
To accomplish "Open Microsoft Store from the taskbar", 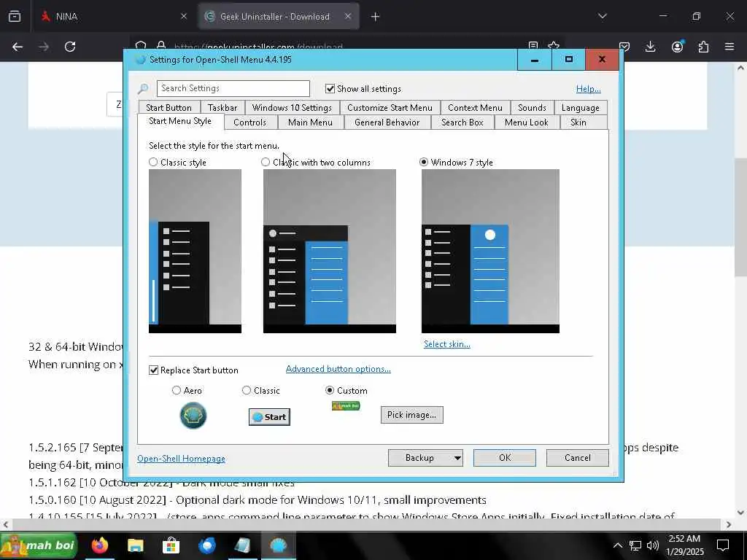I will [x=171, y=545].
